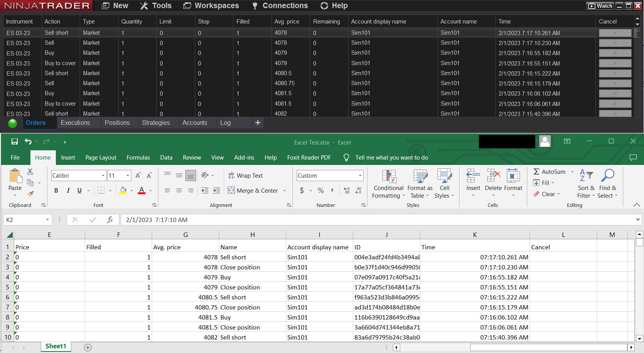The width and height of the screenshot is (644, 353).
Task: Click the Save icon in Excel
Action: coord(15,141)
